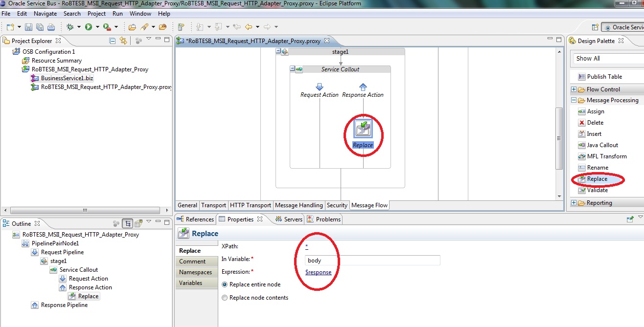Select the Assign action in Message Processing
This screenshot has width=644, height=327.
click(595, 111)
